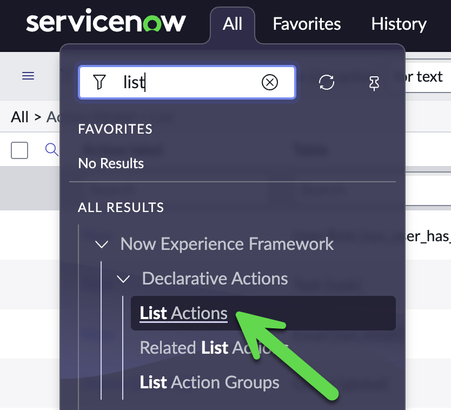Image resolution: width=451 pixels, height=410 pixels.
Task: Click the refresh navigator icon
Action: [326, 82]
